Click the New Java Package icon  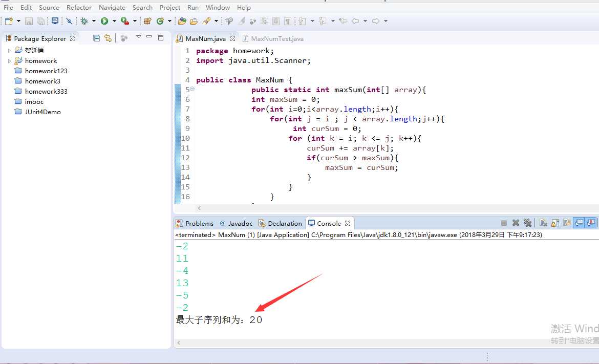[x=147, y=21]
